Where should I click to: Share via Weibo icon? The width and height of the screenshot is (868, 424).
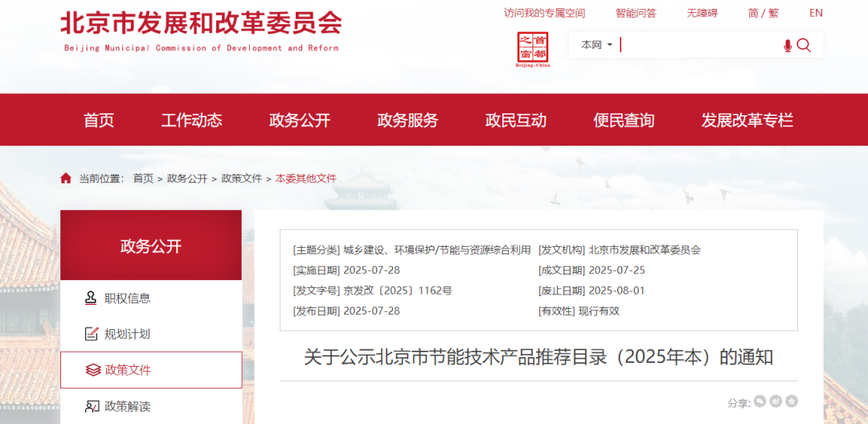click(x=776, y=401)
